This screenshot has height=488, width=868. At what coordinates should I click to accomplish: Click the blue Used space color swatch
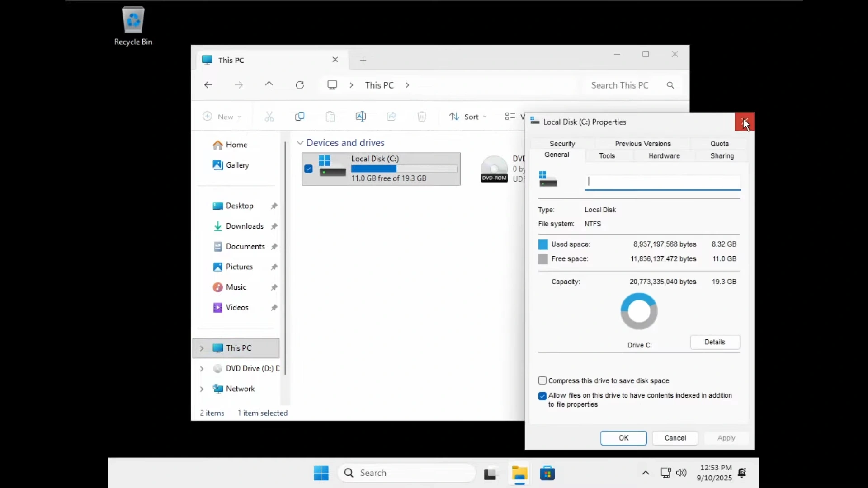(x=543, y=244)
